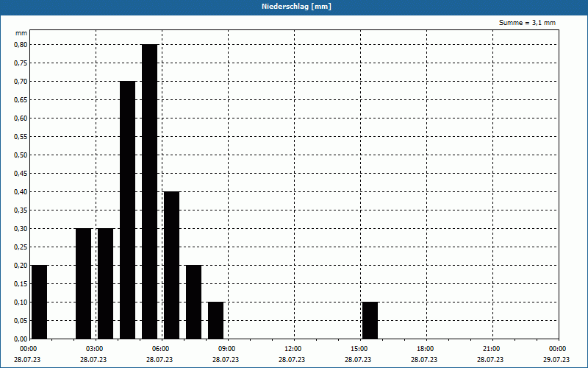Click the 0,20 mm bar after 07:00

pos(193,302)
